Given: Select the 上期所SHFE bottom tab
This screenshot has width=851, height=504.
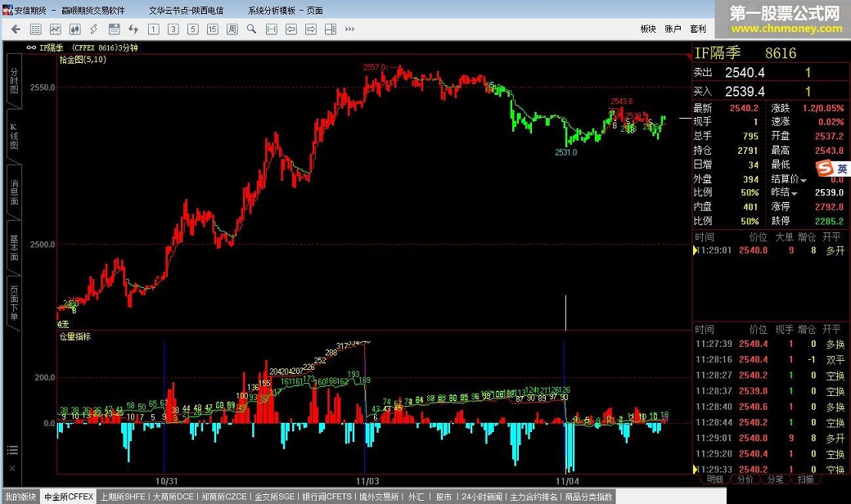Looking at the screenshot, I should (x=123, y=497).
